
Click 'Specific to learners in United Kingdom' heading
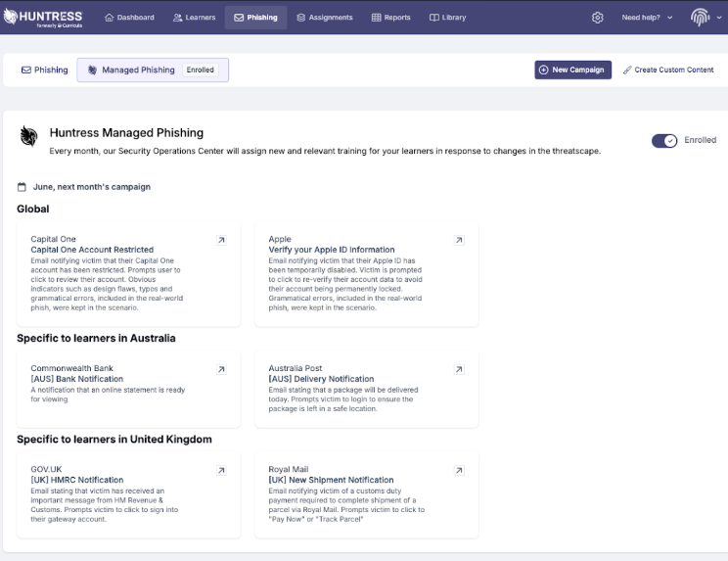[x=114, y=440]
